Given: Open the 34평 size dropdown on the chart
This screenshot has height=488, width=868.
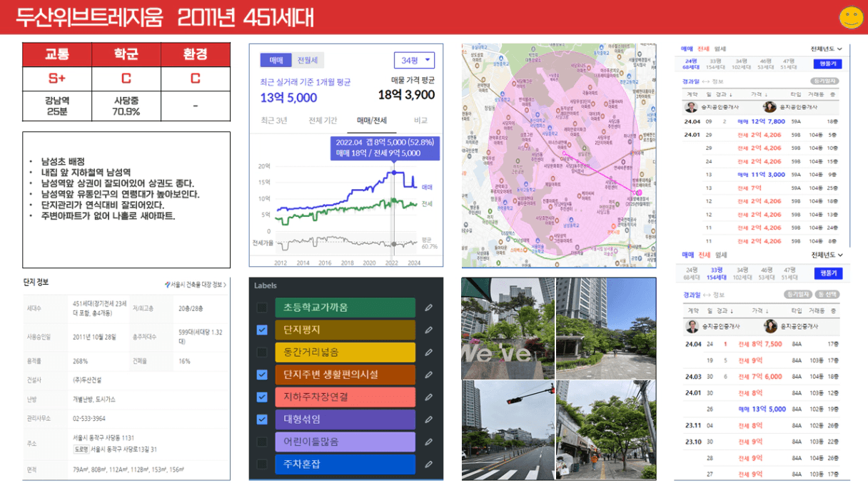Looking at the screenshot, I should point(414,61).
